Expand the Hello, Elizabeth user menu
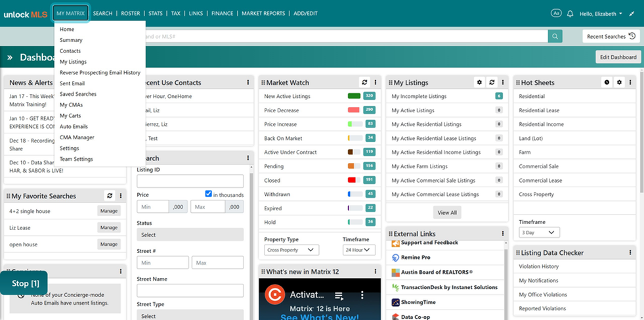This screenshot has height=320, width=644. click(601, 14)
